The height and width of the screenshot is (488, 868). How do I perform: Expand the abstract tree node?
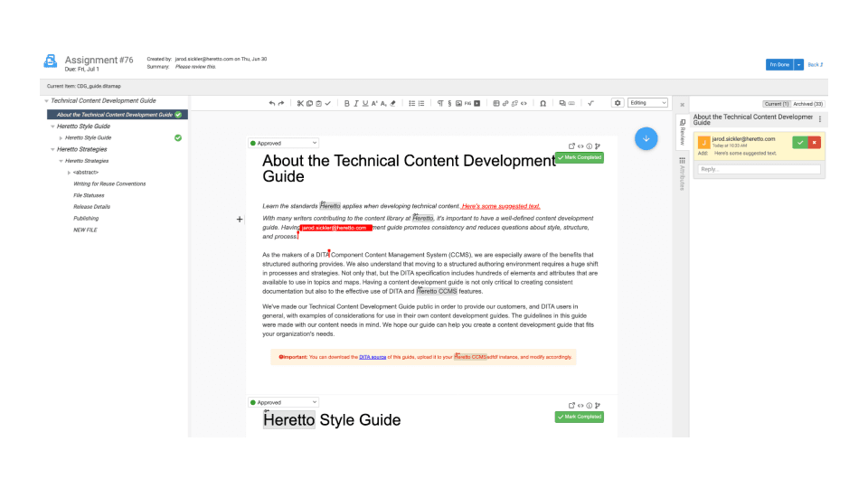69,172
